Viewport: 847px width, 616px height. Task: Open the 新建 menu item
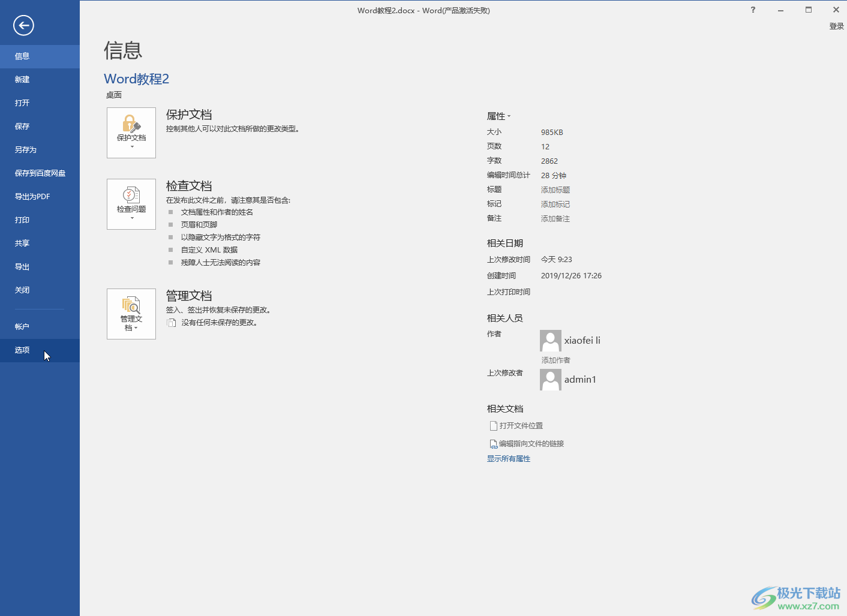pos(40,80)
